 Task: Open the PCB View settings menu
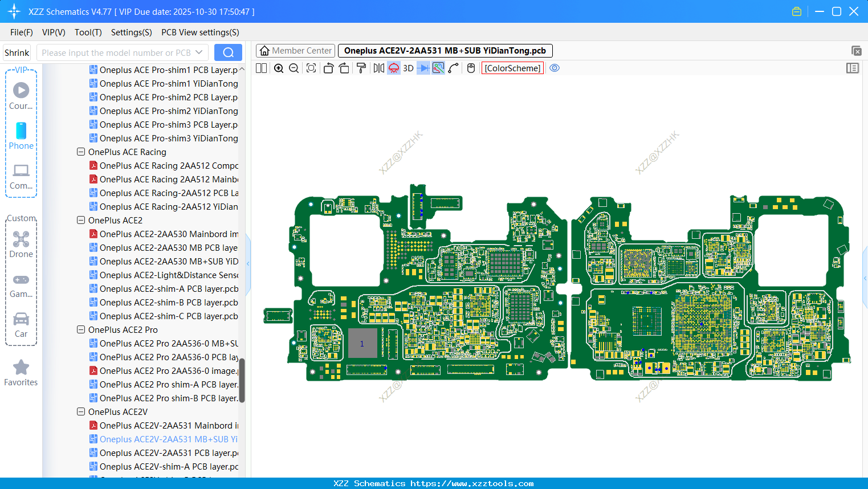199,32
